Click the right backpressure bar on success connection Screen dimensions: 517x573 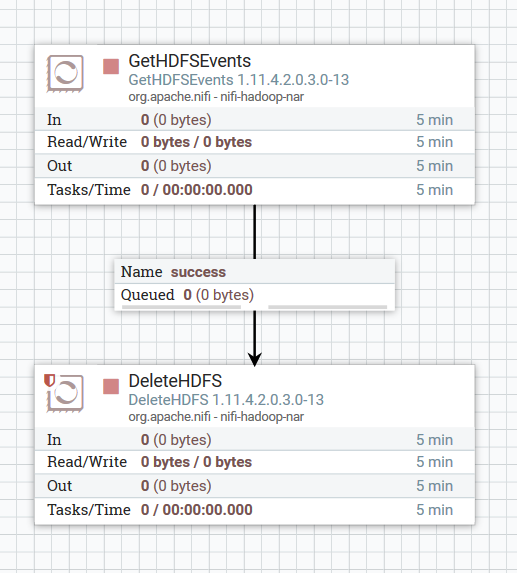tap(327, 307)
